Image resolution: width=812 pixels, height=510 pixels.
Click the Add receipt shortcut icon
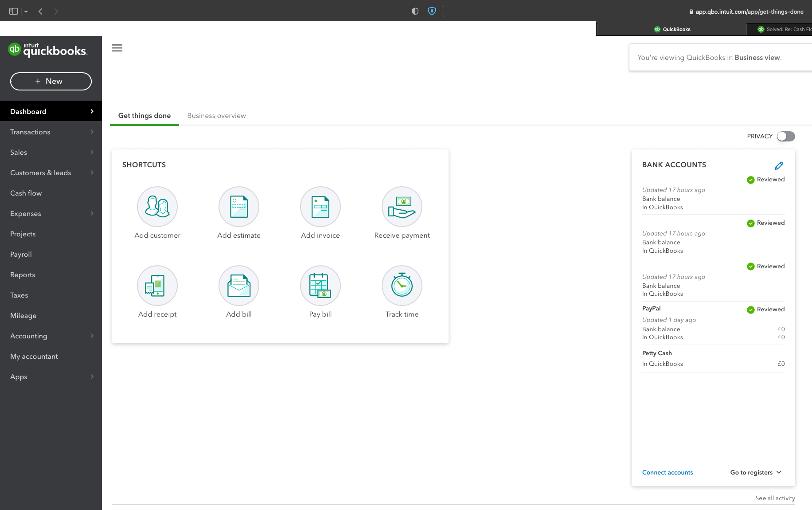(x=157, y=286)
